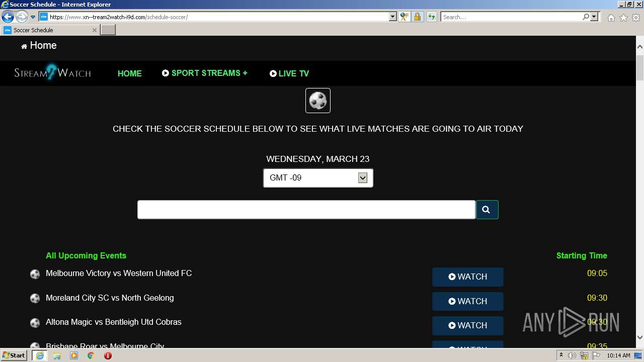Click Show Desktop button at taskbar end
The image size is (644, 362).
pos(638,355)
